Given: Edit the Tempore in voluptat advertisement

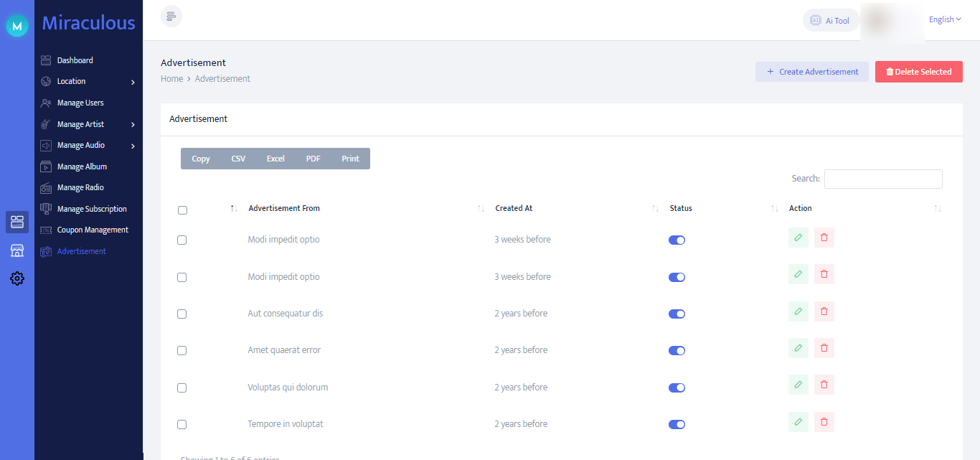Looking at the screenshot, I should pyautogui.click(x=798, y=422).
